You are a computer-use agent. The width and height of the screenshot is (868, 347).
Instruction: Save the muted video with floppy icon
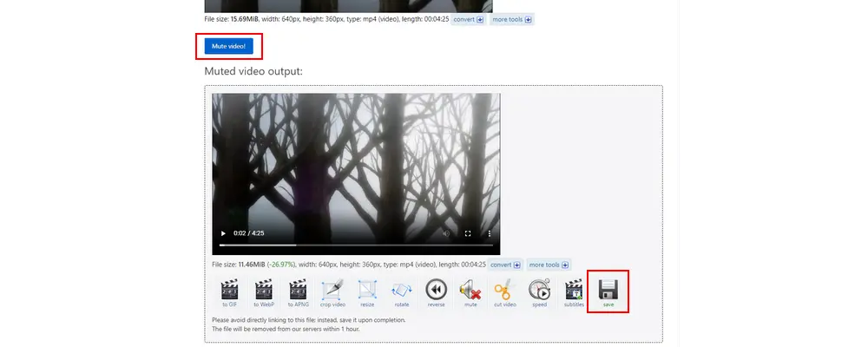pyautogui.click(x=608, y=291)
